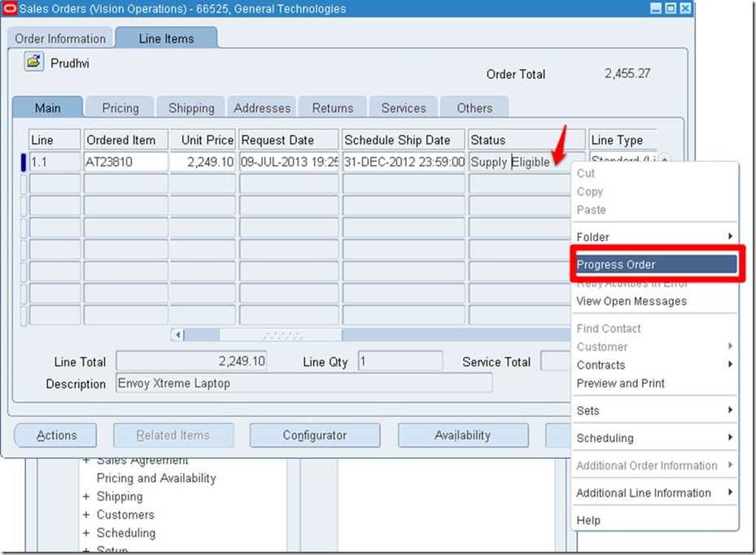This screenshot has height=555, width=756.
Task: Click the Schedule Ship Date column header
Action: click(x=404, y=140)
